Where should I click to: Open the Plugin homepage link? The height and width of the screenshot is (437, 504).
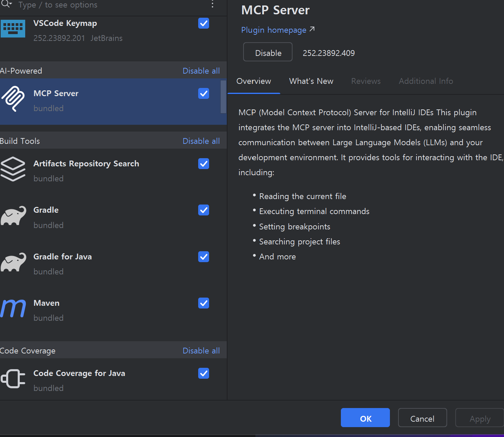click(274, 30)
